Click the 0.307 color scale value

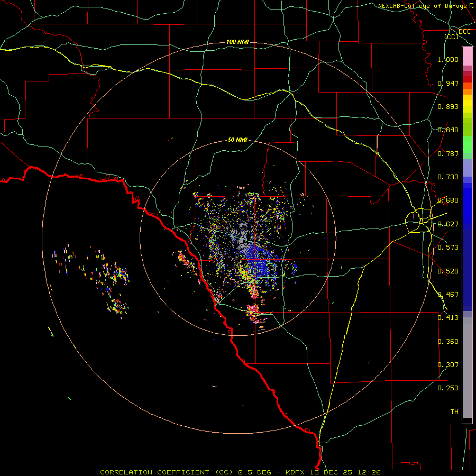[x=448, y=365]
